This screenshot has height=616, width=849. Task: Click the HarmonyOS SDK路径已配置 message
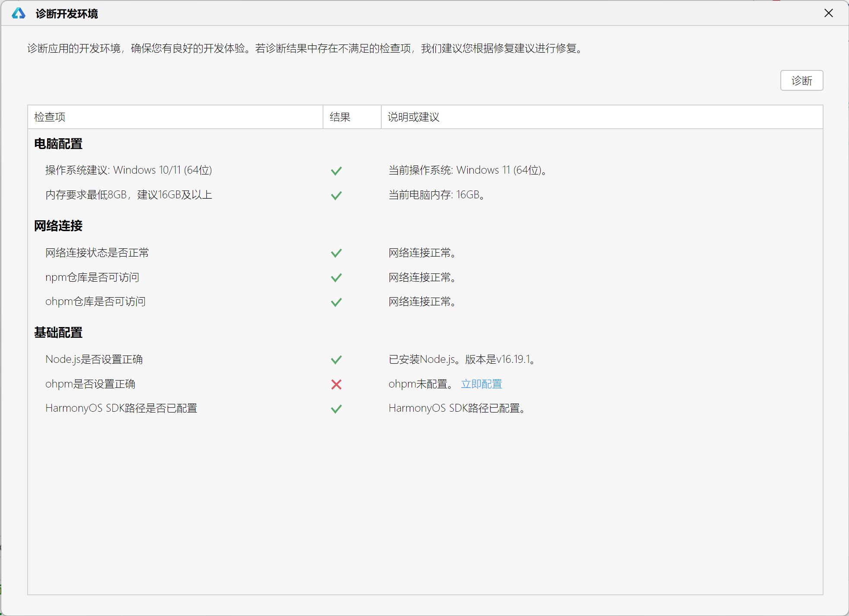[x=457, y=408]
